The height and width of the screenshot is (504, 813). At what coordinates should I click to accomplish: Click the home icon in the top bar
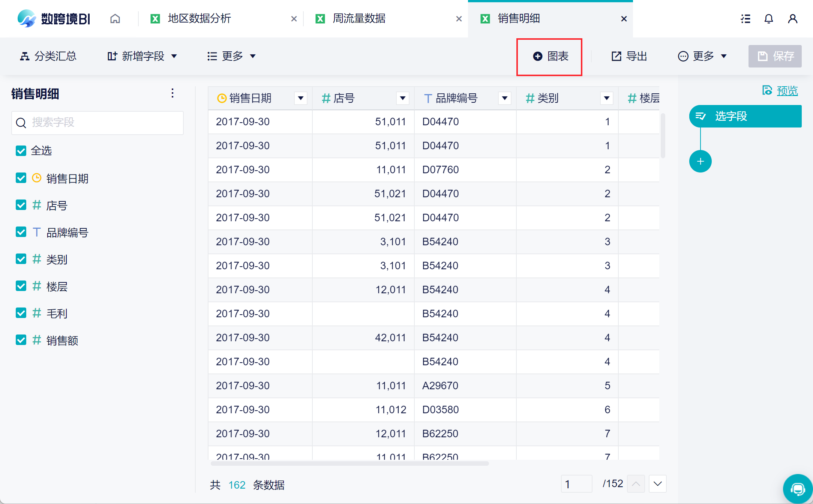115,18
